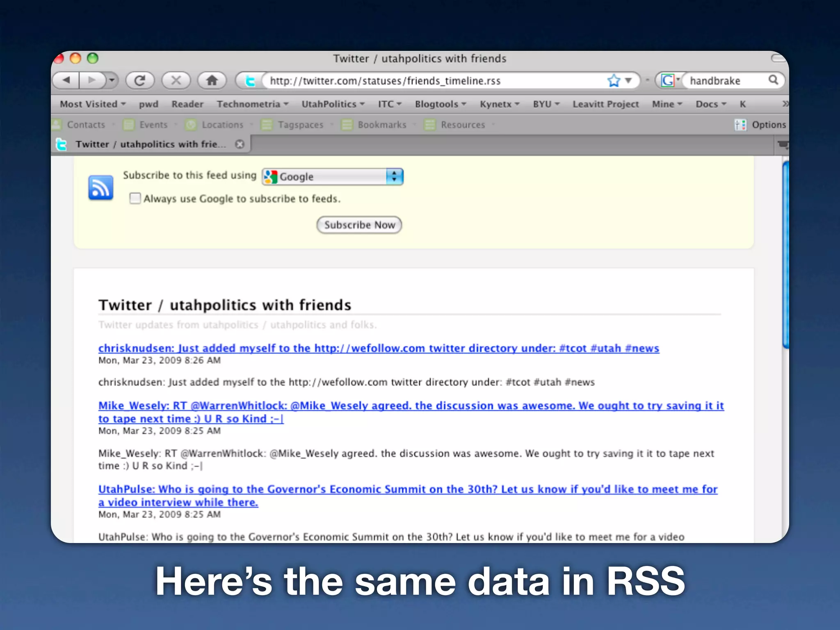
Task: Click the vertical scrollbar thumb
Action: click(x=785, y=255)
